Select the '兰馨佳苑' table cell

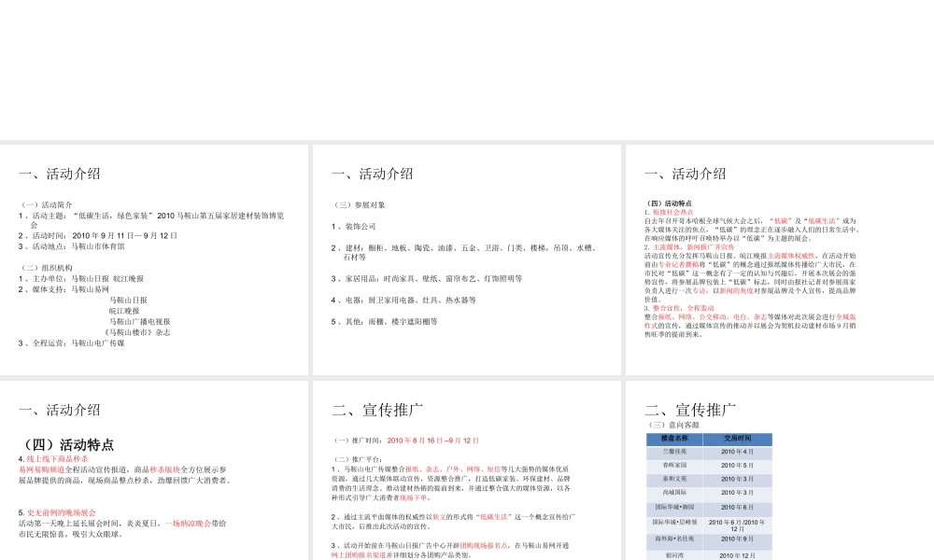(x=674, y=452)
